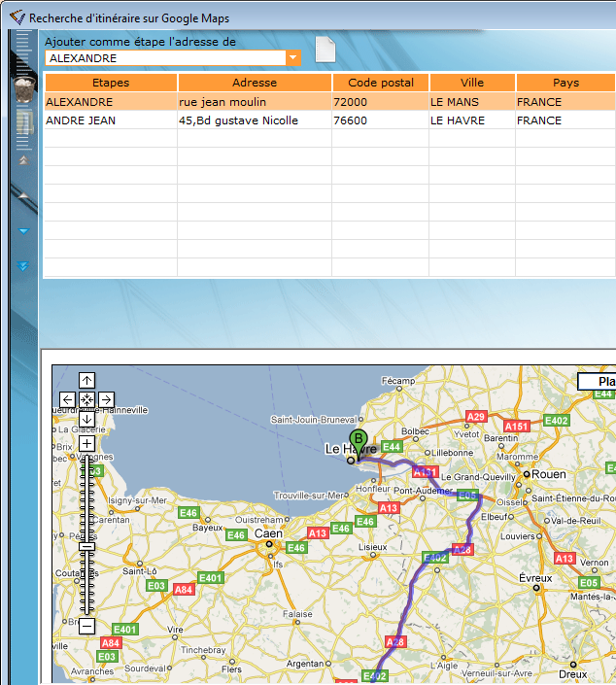Click the Falaise label on the map
Image resolution: width=616 pixels, height=685 pixels.
[x=297, y=614]
